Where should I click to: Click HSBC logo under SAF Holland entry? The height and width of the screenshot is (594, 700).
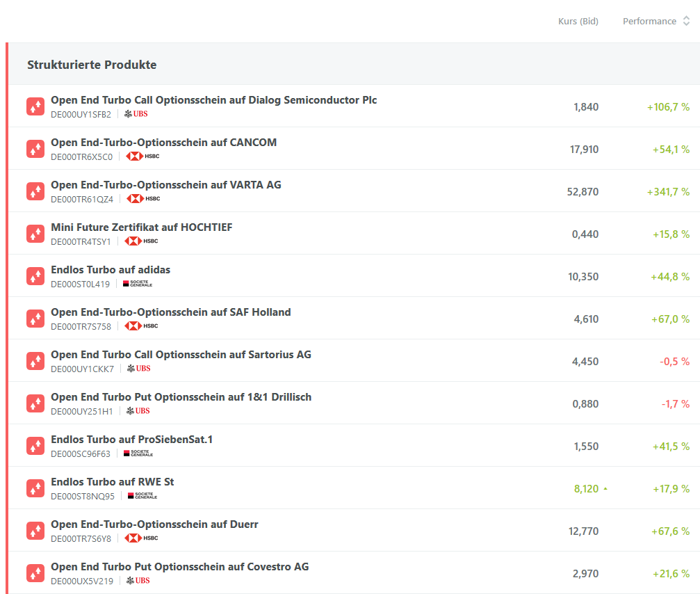point(142,326)
